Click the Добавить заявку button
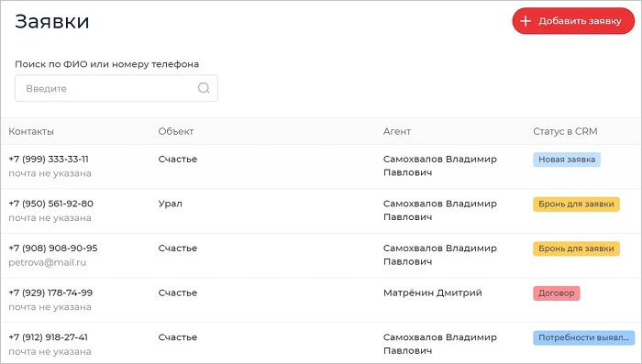Screen dimensions: 642x364 573,21
